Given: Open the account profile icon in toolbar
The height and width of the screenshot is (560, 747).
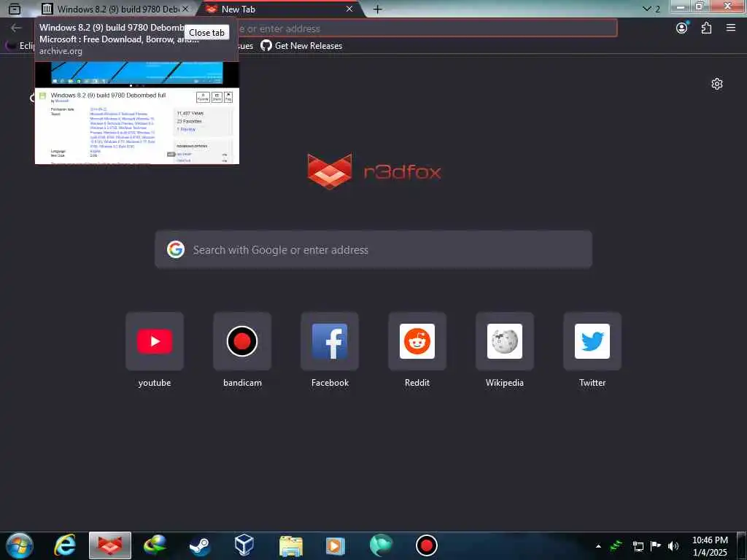Looking at the screenshot, I should [682, 28].
